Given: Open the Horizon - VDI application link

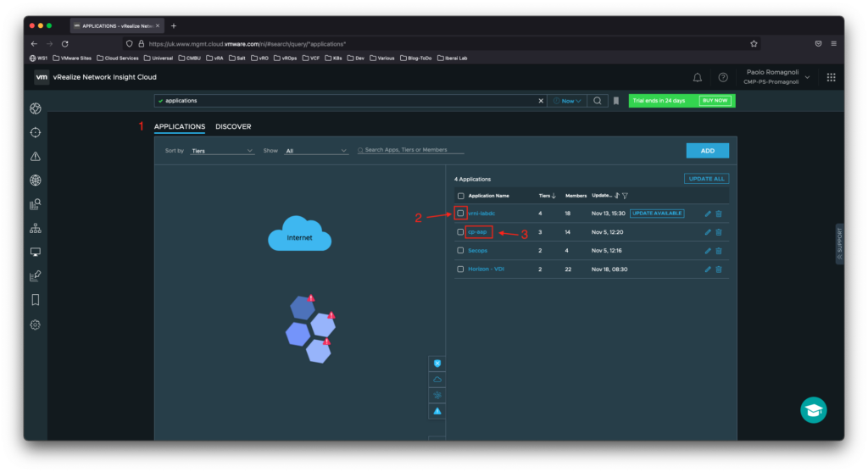Looking at the screenshot, I should 486,269.
